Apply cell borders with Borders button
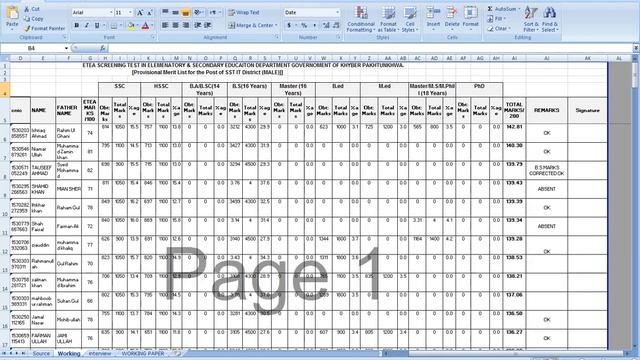640x360 pixels. (x=114, y=26)
